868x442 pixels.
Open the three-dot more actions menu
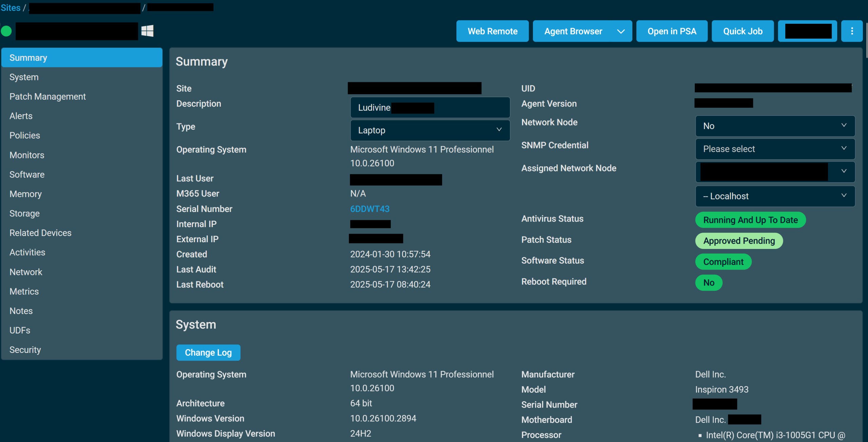852,31
